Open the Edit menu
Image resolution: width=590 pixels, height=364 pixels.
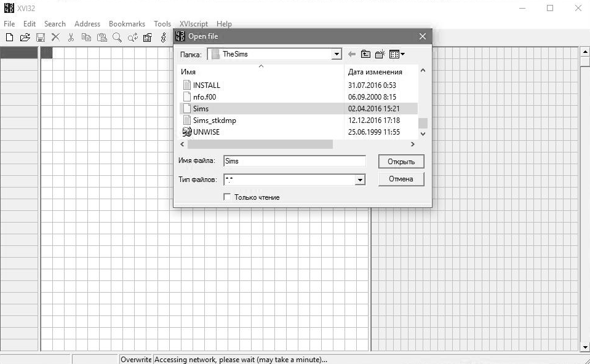click(30, 24)
